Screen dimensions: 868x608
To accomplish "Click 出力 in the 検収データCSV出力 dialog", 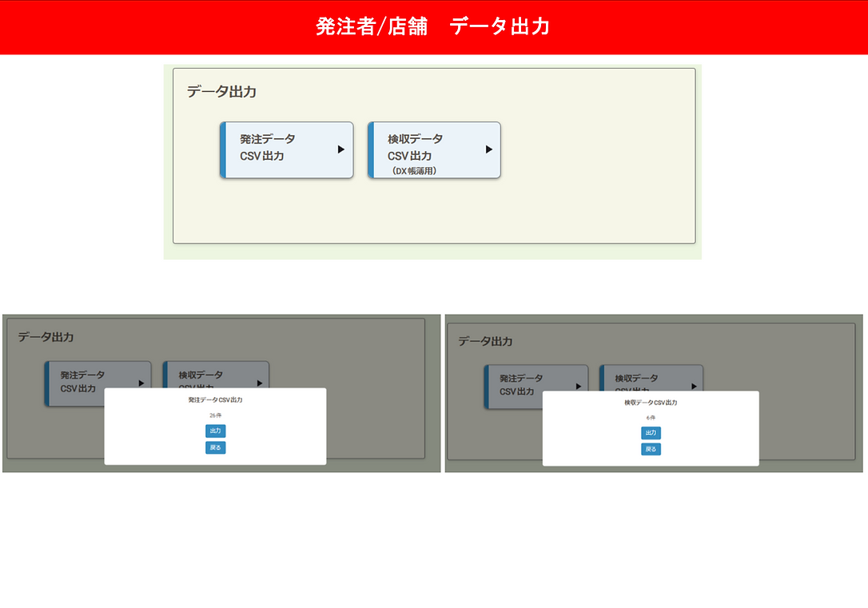I will pos(651,432).
